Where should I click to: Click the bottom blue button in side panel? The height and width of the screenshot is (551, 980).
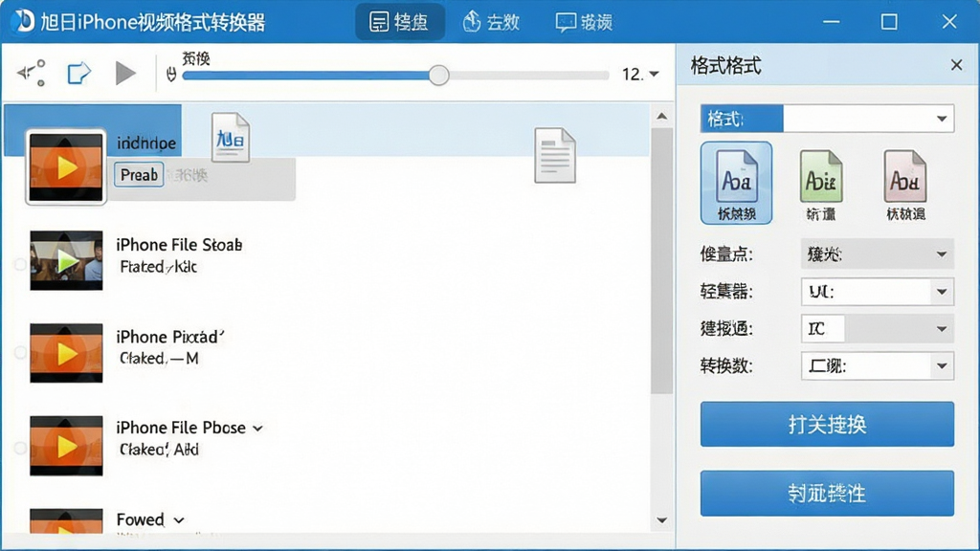(x=827, y=494)
